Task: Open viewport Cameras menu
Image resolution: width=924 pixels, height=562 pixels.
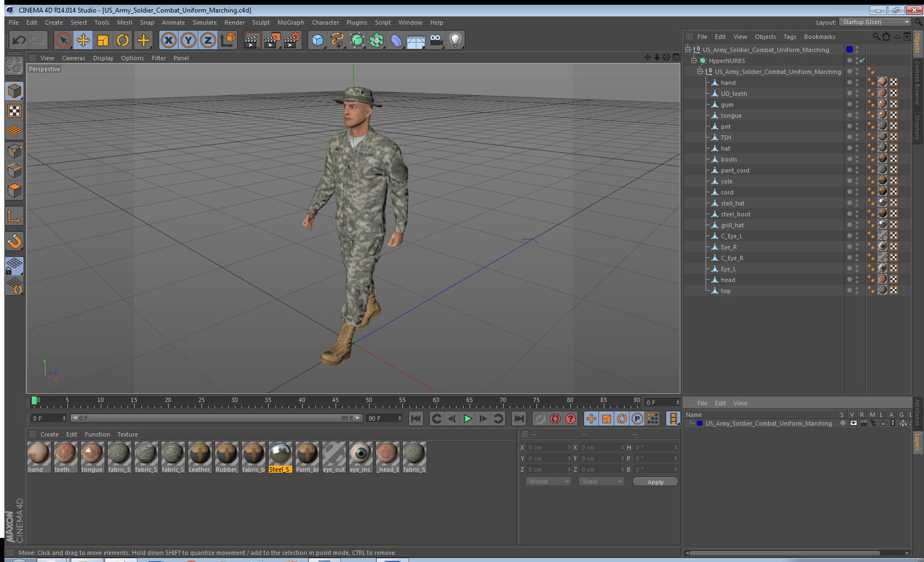Action: (x=73, y=58)
